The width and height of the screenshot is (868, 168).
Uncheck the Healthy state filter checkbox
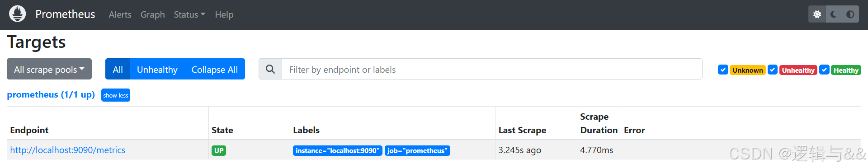tap(824, 70)
